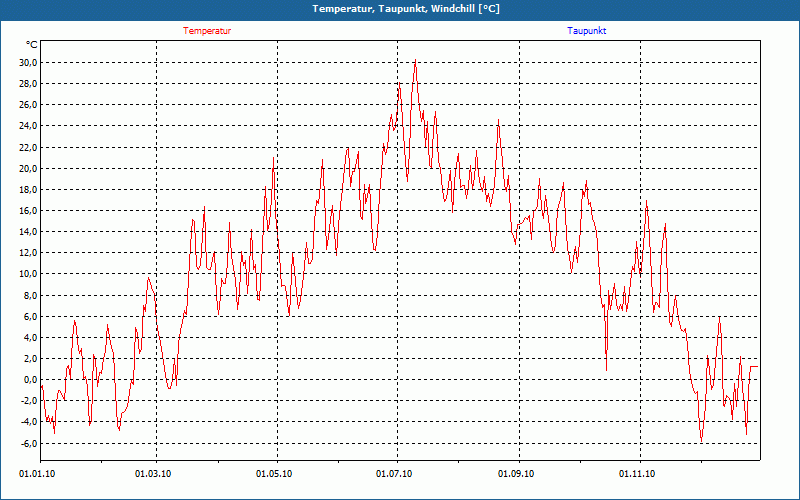Select the 01.11.10 date label
The width and height of the screenshot is (800, 500).
point(637,474)
